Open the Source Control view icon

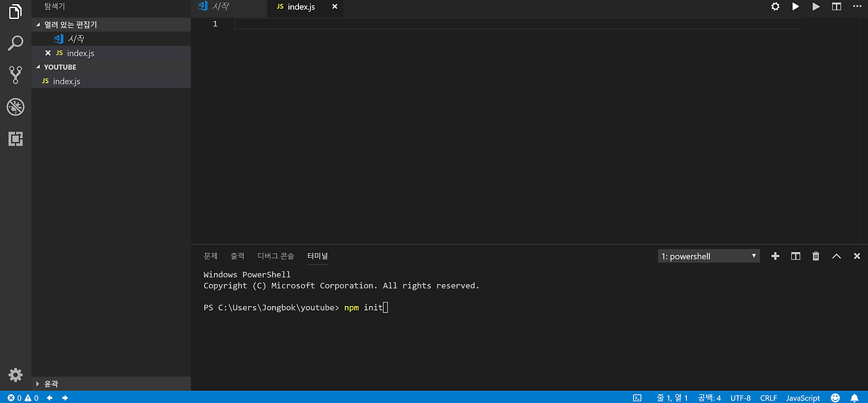coord(15,75)
